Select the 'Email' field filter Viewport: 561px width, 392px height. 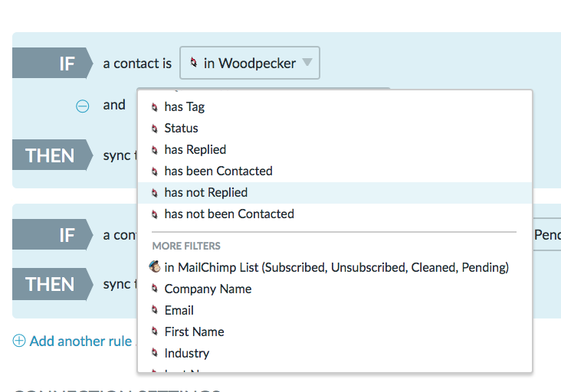(x=335, y=310)
